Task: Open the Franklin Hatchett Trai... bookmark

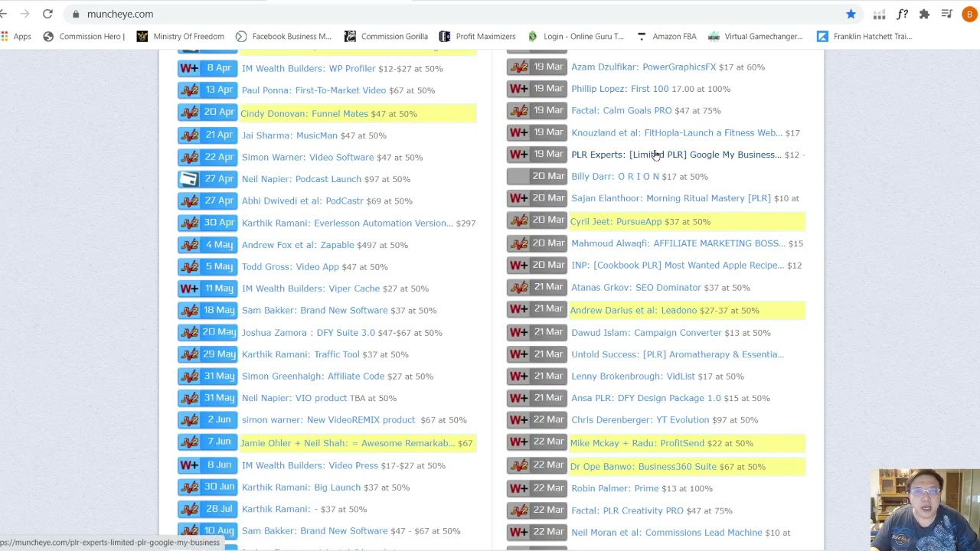Action: click(x=865, y=36)
